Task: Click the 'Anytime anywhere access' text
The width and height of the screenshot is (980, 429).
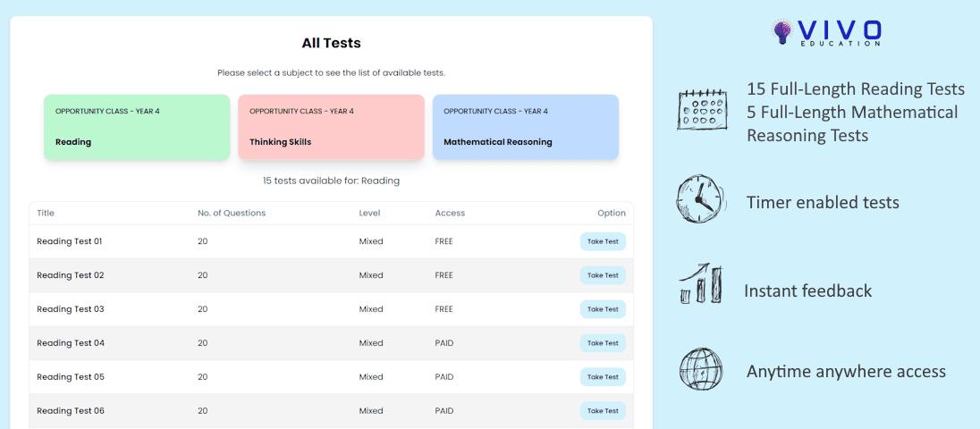Action: [x=846, y=372]
